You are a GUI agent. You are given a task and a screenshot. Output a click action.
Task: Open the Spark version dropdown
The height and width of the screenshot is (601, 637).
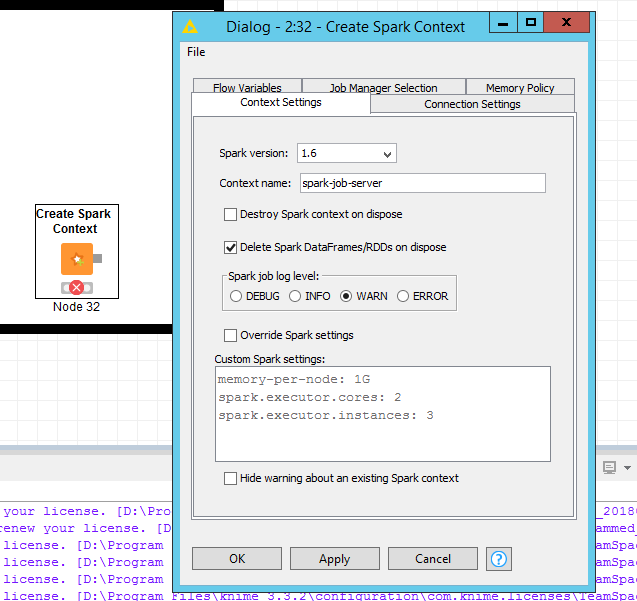347,153
